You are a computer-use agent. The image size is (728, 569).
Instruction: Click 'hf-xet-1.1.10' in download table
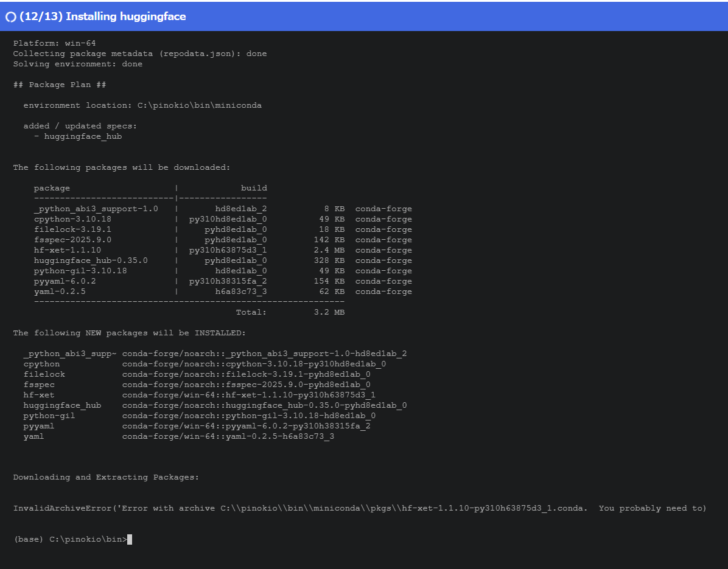(68, 250)
